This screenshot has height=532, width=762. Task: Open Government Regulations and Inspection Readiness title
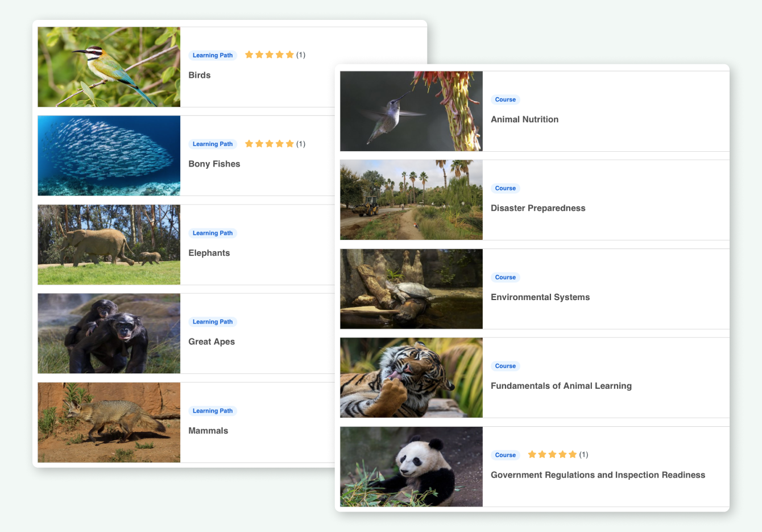[598, 475]
